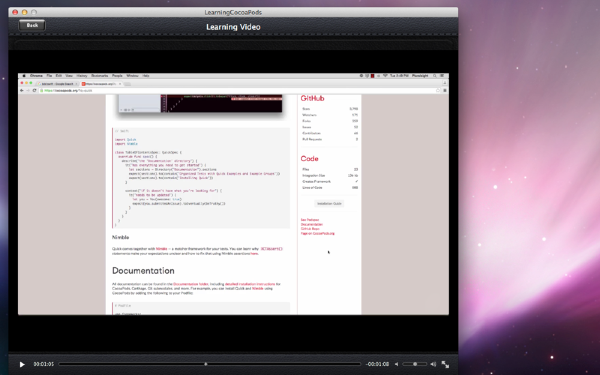Click the LearningCocoaPods window title
The width and height of the screenshot is (600, 375).
pos(233,12)
